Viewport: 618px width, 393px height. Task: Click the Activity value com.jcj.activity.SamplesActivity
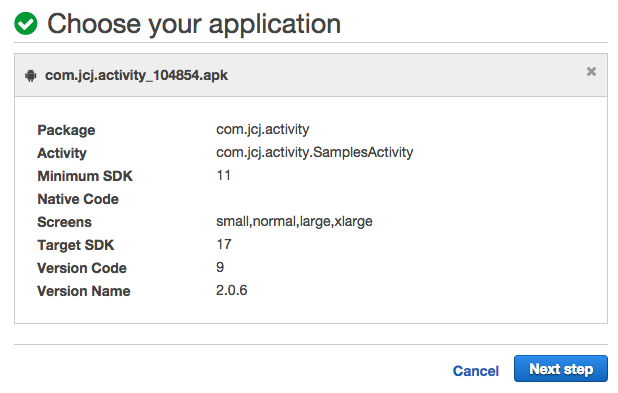315,152
